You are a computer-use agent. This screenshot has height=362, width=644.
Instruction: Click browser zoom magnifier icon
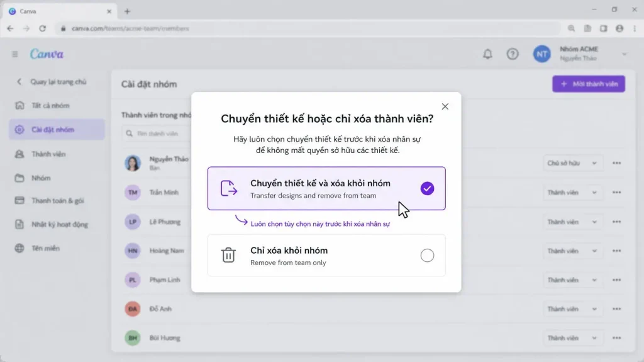pyautogui.click(x=571, y=28)
